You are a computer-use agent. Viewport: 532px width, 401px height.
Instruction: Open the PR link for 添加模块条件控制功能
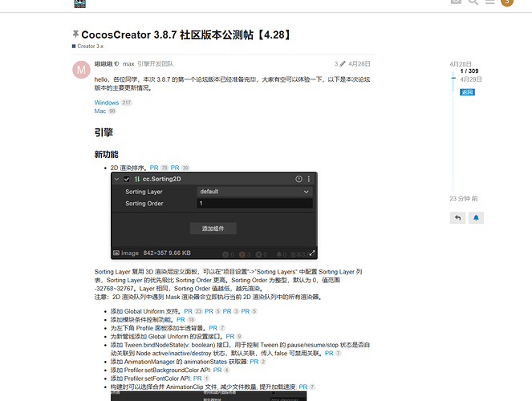(181, 320)
